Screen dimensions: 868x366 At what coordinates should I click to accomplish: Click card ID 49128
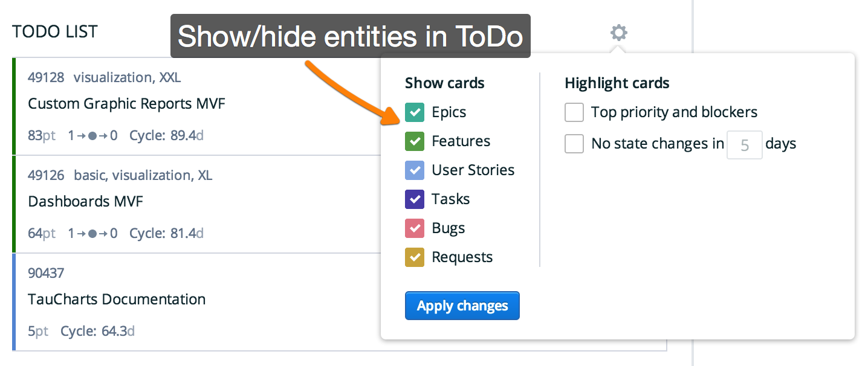46,78
